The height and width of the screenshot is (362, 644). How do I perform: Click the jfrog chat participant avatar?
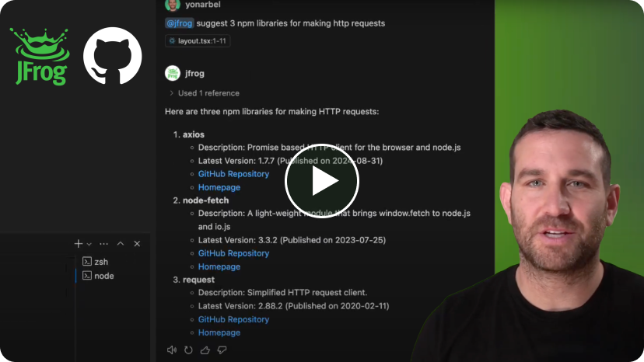(x=173, y=74)
